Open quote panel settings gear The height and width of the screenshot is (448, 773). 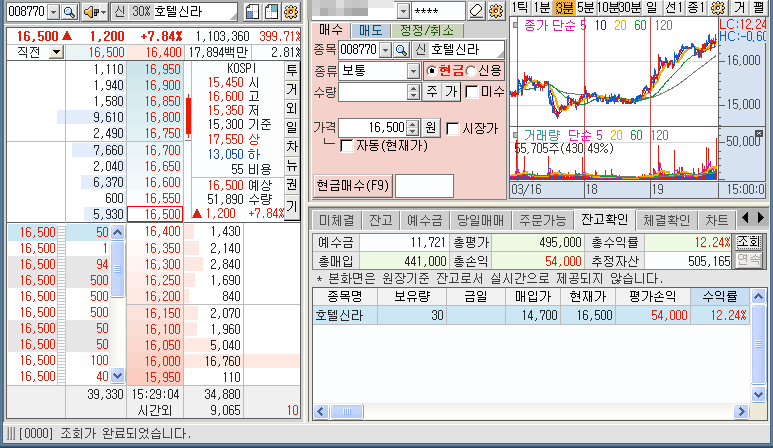tap(291, 12)
